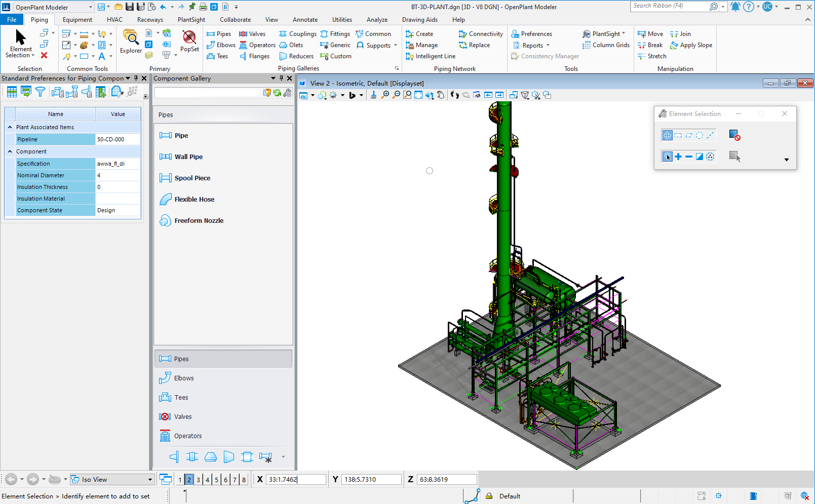Expand Element Selection extended settings arrow
This screenshot has width=815, height=504.
pos(786,160)
